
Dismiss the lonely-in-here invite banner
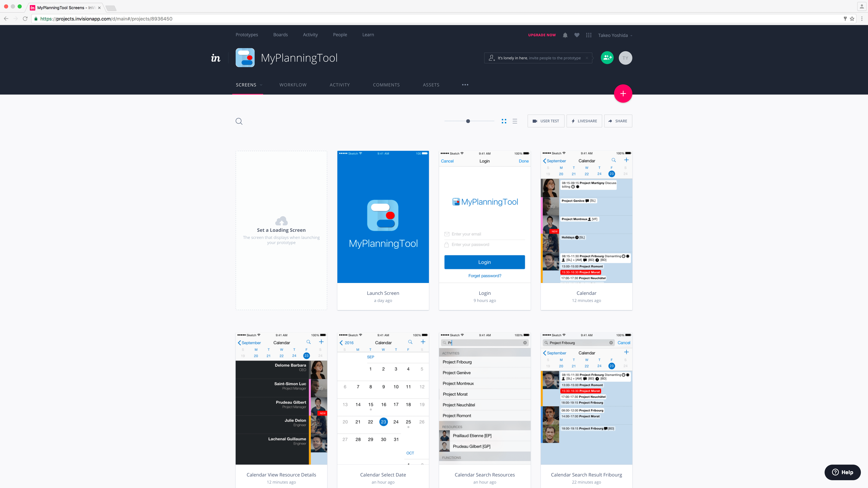click(587, 58)
